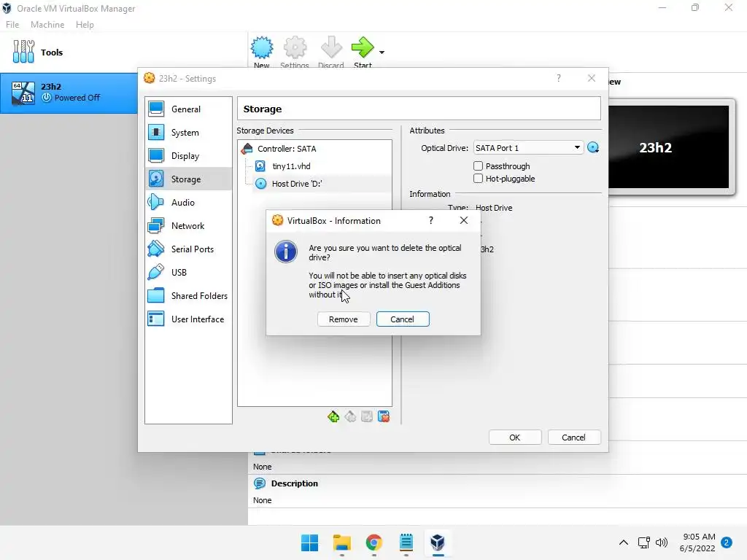
Task: Open Notepad from the taskbar
Action: [x=406, y=542]
